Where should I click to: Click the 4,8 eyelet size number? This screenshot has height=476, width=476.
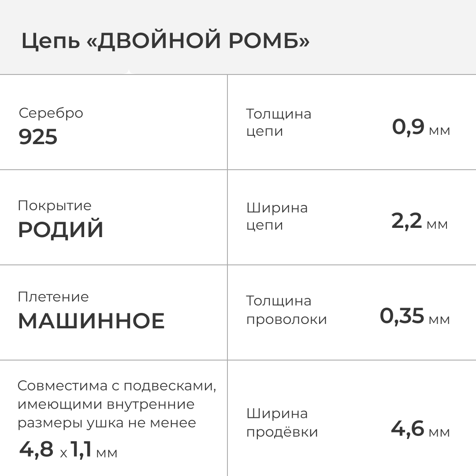[x=36, y=450]
